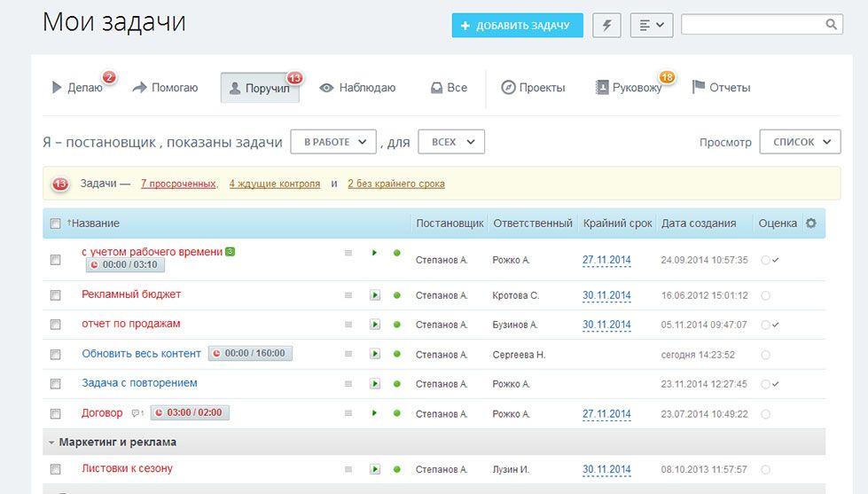Open the hamburger menu for 'Договор' task

(x=348, y=413)
